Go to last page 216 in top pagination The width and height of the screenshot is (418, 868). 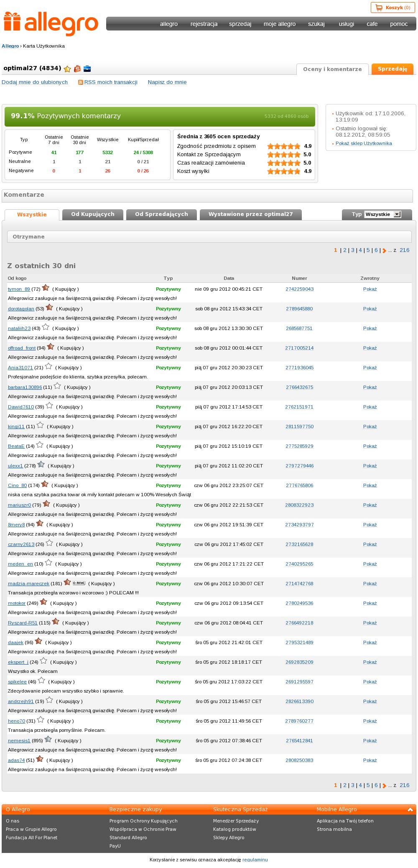click(x=405, y=250)
